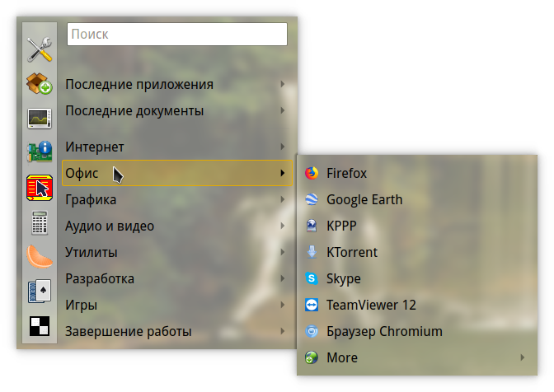Viewport: 554px width, 392px height.
Task: Expand arrow next to Графика
Action: pyautogui.click(x=282, y=199)
